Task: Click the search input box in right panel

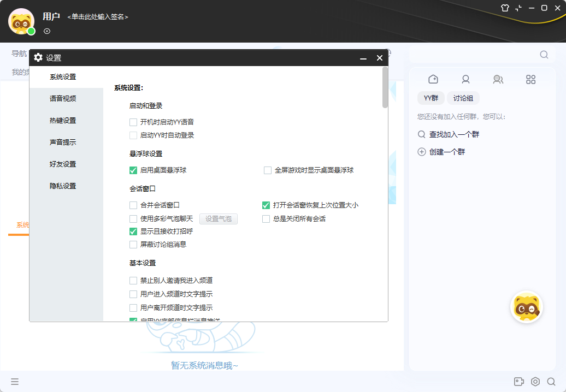Action: point(475,55)
